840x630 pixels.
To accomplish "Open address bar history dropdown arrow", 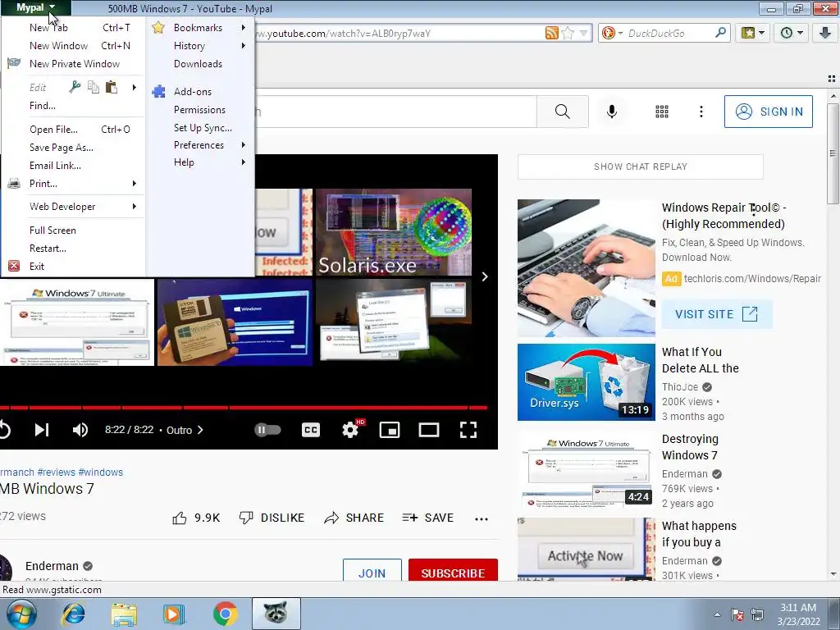I will (583, 33).
